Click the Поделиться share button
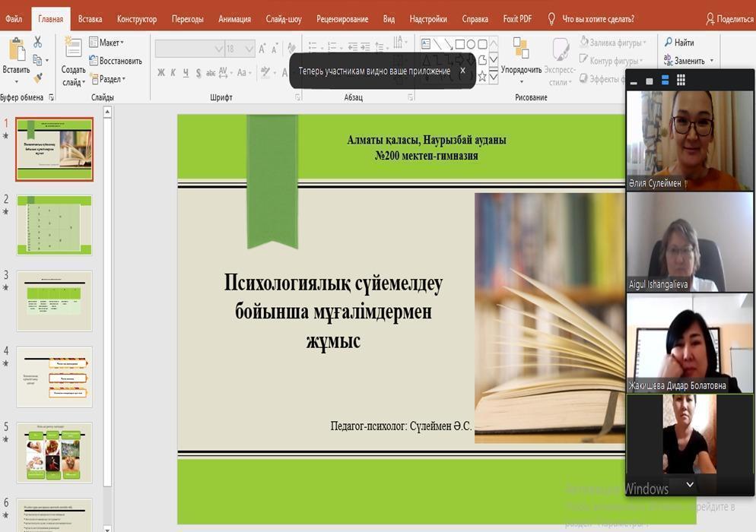This screenshot has height=532, width=756. pos(729,19)
